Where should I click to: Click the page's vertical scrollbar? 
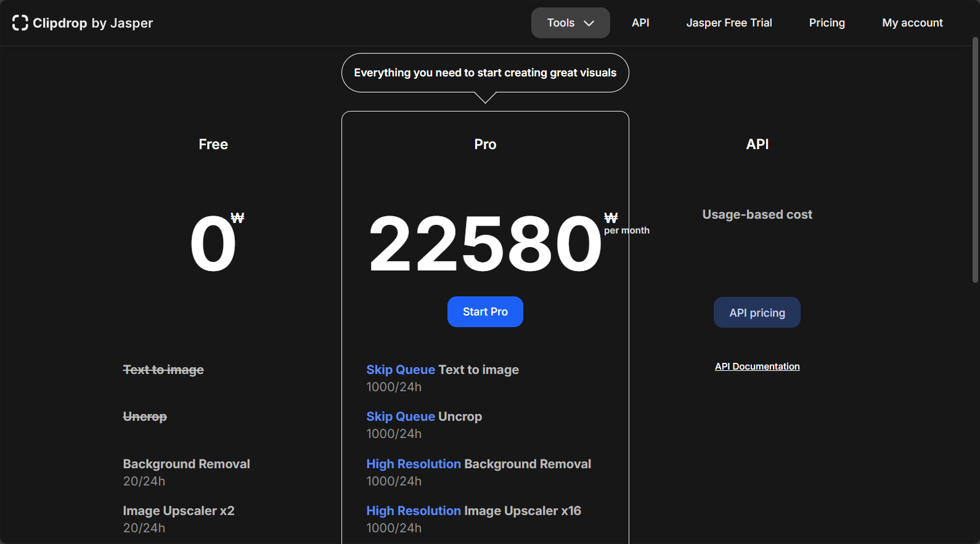(x=975, y=160)
